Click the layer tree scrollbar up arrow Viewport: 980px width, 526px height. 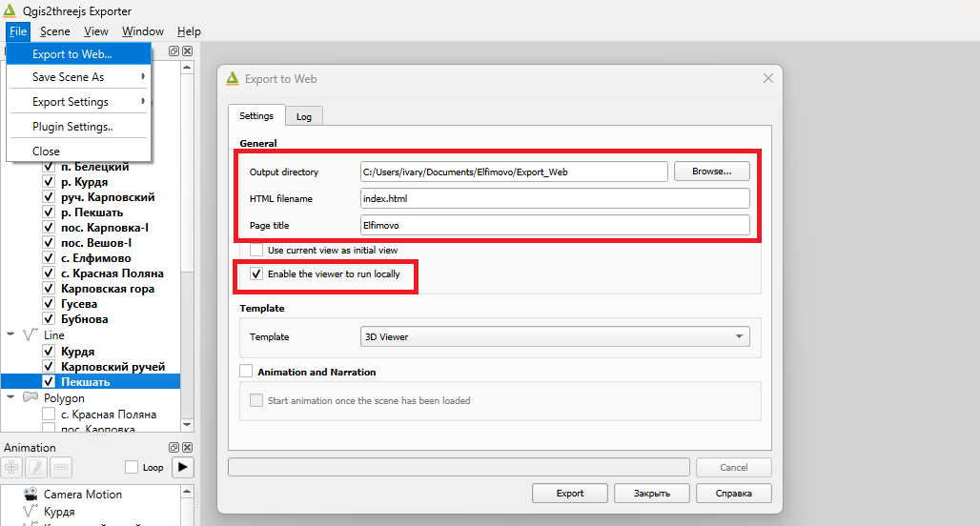[187, 67]
